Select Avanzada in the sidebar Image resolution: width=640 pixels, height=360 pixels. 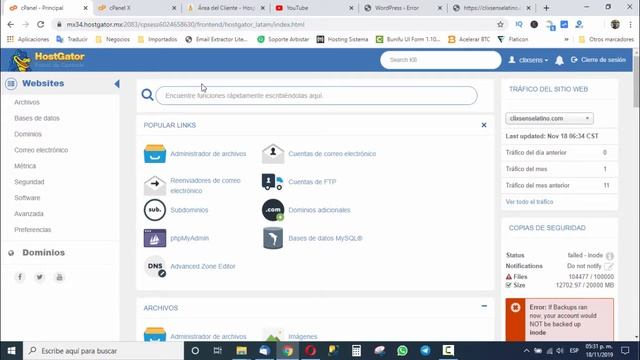(29, 213)
